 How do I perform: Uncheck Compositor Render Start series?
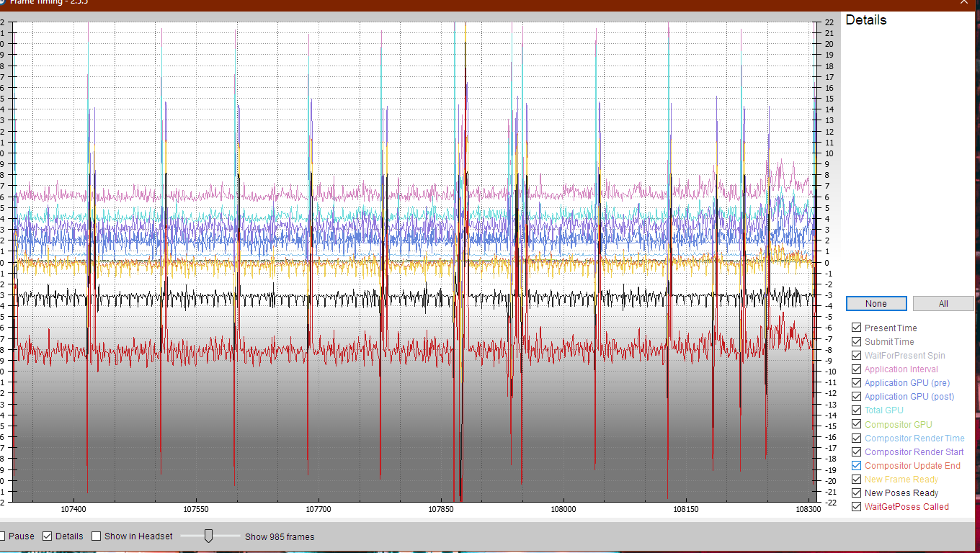click(x=856, y=451)
